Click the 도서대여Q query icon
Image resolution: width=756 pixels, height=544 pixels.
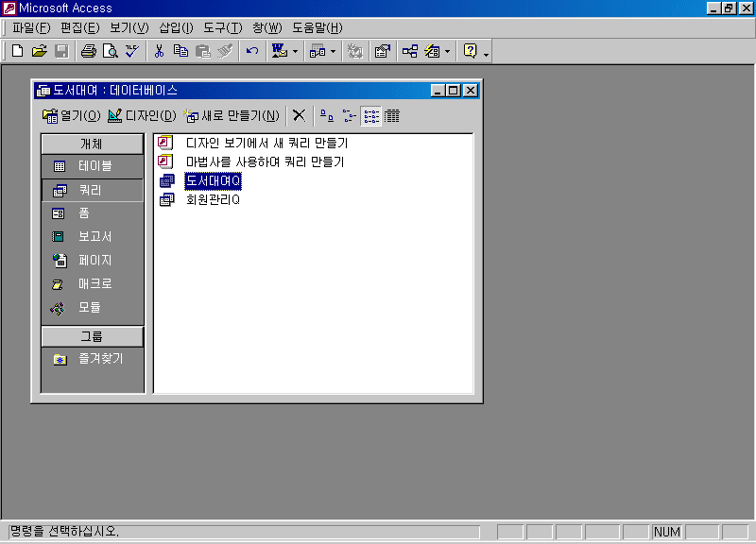tap(167, 180)
